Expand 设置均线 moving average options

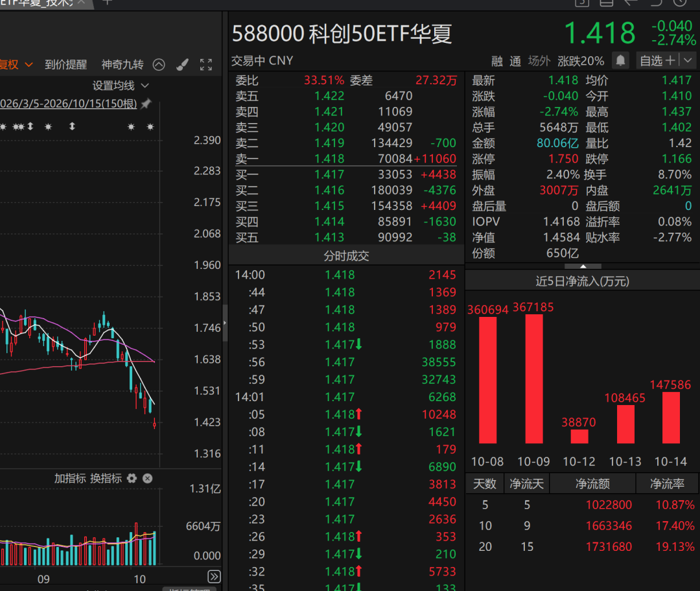121,86
